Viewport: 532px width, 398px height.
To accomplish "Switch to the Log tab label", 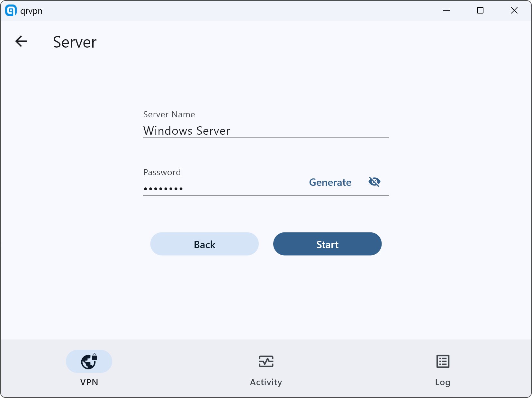I will pyautogui.click(x=443, y=382).
